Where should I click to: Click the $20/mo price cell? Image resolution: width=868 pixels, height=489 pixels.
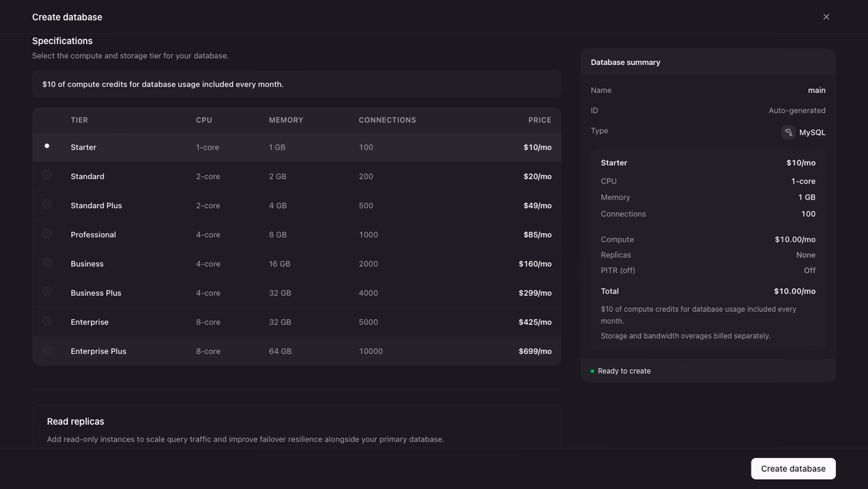537,176
